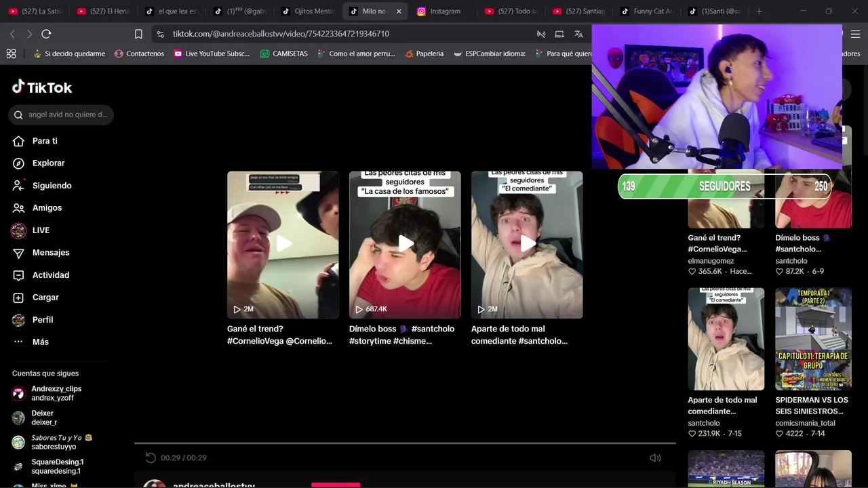The width and height of the screenshot is (868, 488).
Task: Open the Contactenos bookmark
Action: click(139, 54)
